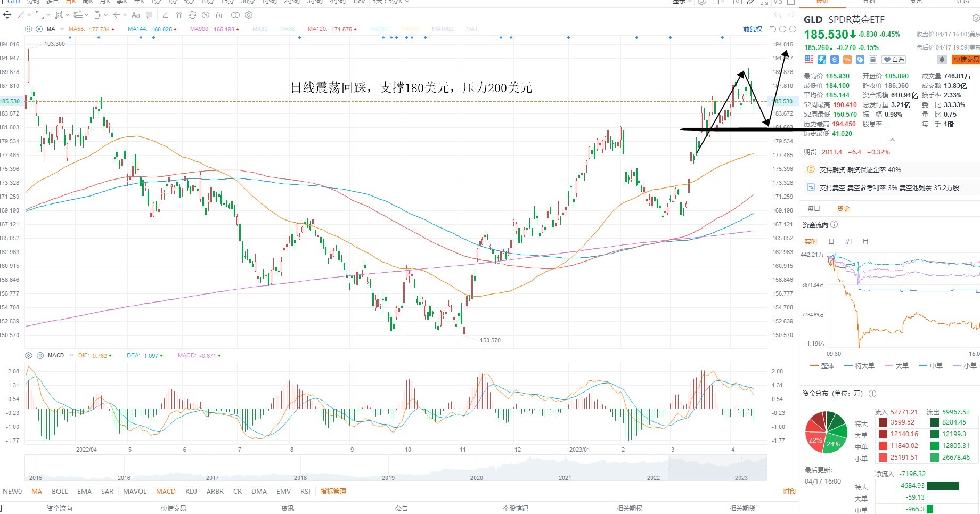Click the US flag market icon
Image resolution: width=980 pixels, height=514 pixels.
[x=809, y=60]
